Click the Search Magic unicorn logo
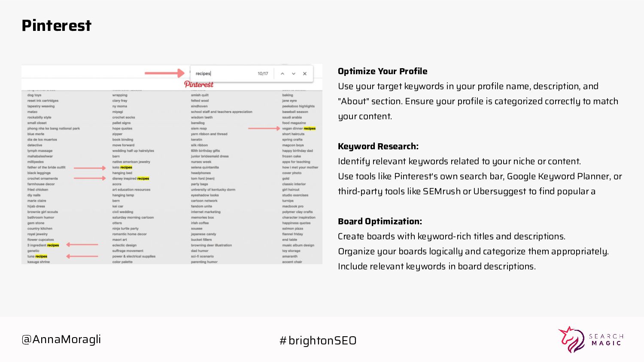 tap(571, 339)
